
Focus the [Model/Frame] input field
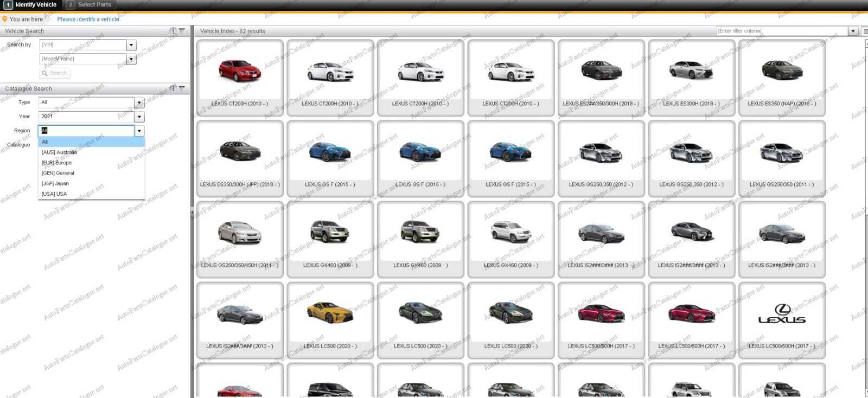point(83,59)
